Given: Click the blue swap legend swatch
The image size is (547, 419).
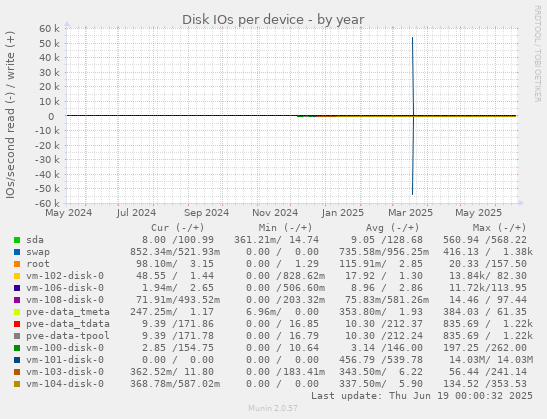Looking at the screenshot, I should [17, 252].
